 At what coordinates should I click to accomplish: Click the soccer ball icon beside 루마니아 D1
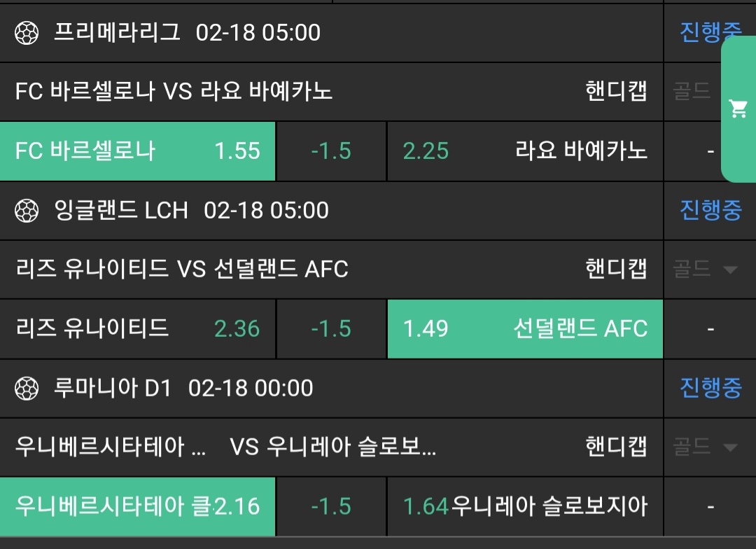point(27,388)
